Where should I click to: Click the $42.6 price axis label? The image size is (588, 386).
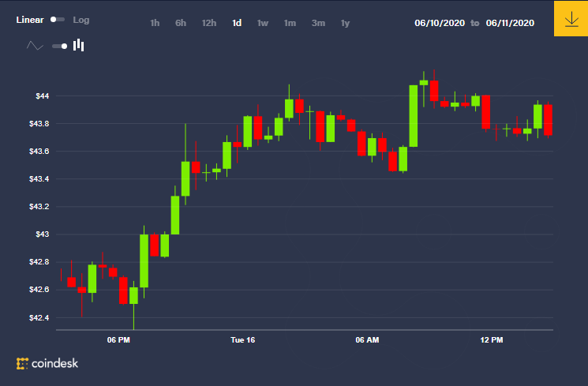pyautogui.click(x=39, y=290)
